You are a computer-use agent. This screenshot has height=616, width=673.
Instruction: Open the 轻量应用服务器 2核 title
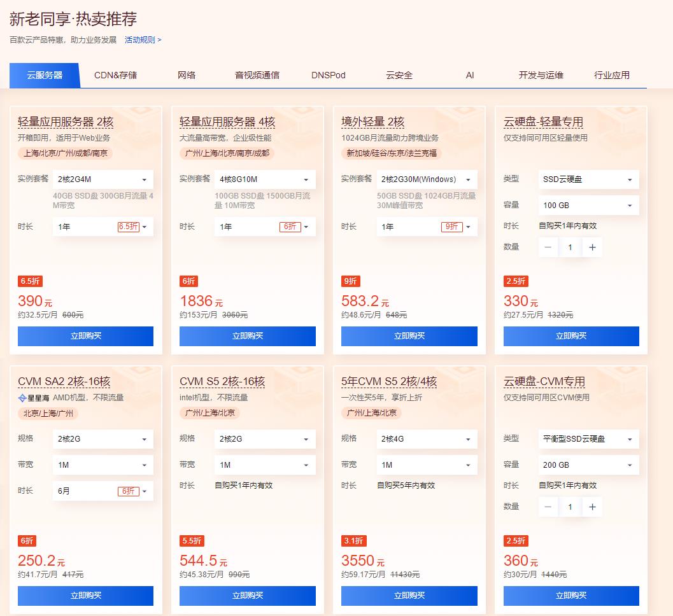(x=66, y=122)
